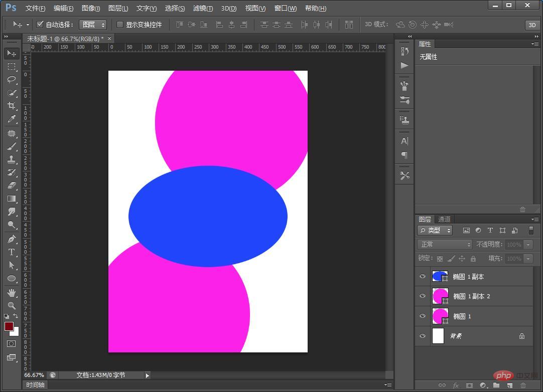
Task: Select the Lasso tool
Action: pos(12,80)
